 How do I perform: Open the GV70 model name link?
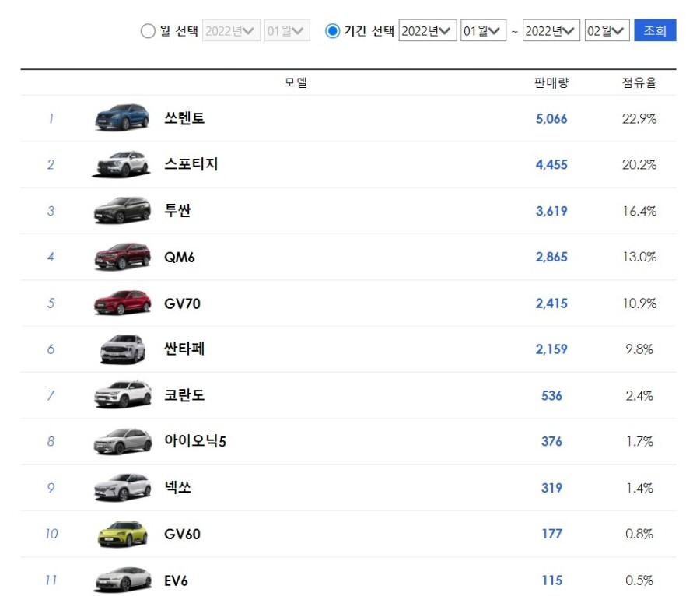click(182, 303)
